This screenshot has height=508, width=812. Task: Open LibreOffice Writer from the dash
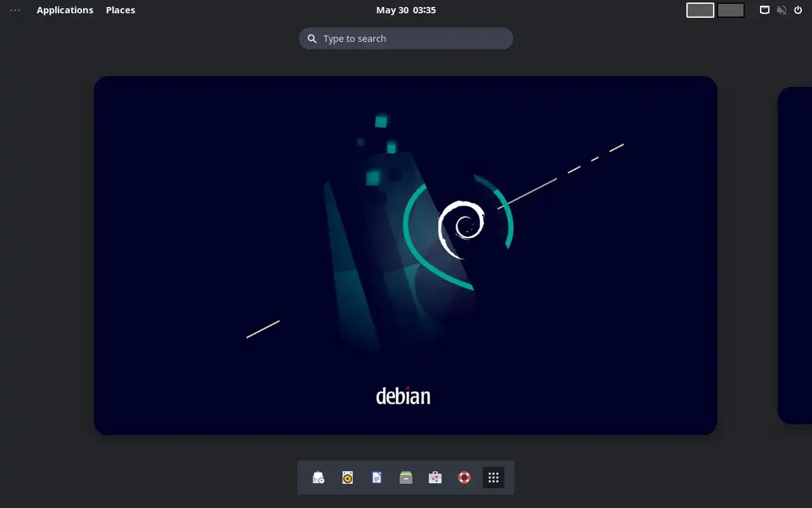(x=377, y=478)
